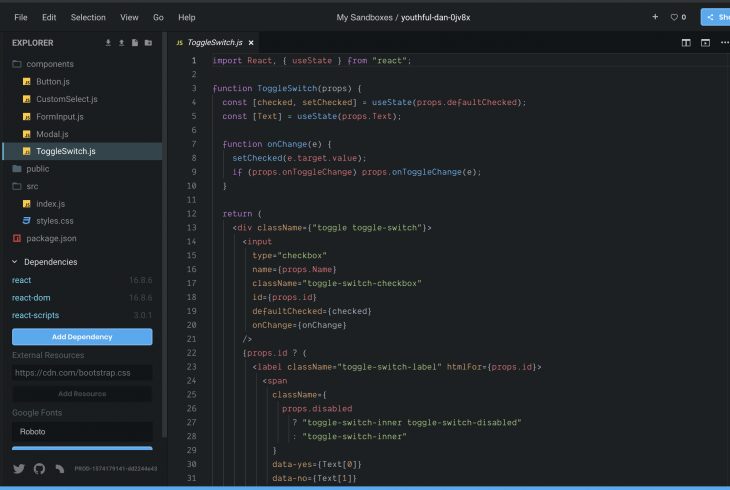Open the editor more options ellipsis

pos(724,42)
